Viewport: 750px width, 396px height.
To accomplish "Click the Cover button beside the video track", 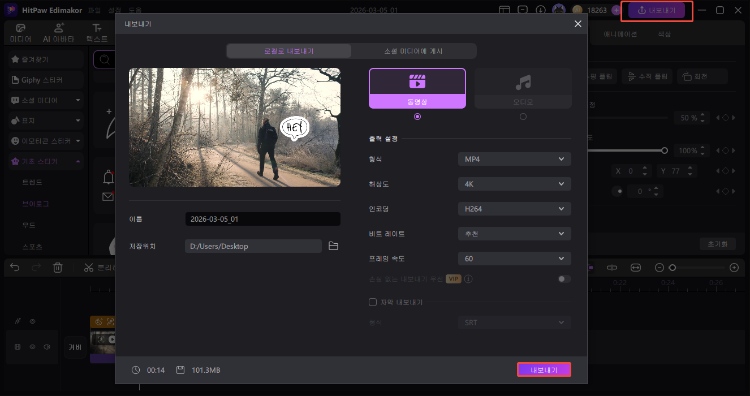I will pyautogui.click(x=75, y=347).
